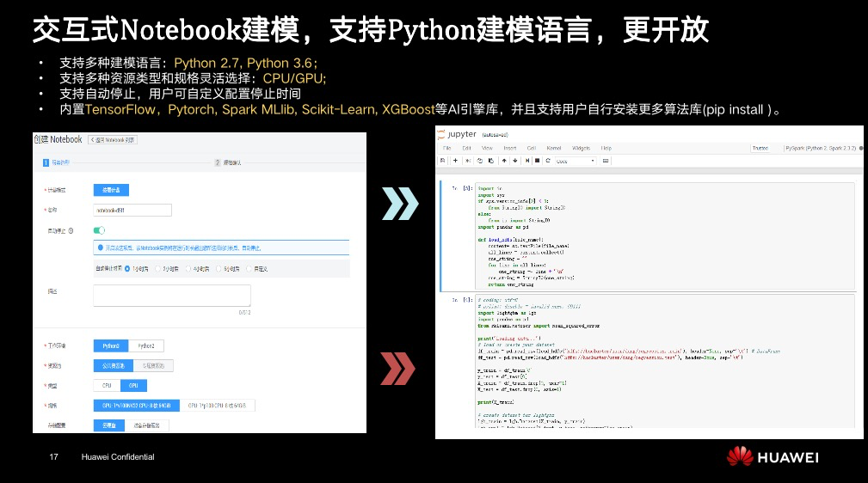Select the p100 GPU specification
Screen dimensions: 868x483
[x=217, y=406]
